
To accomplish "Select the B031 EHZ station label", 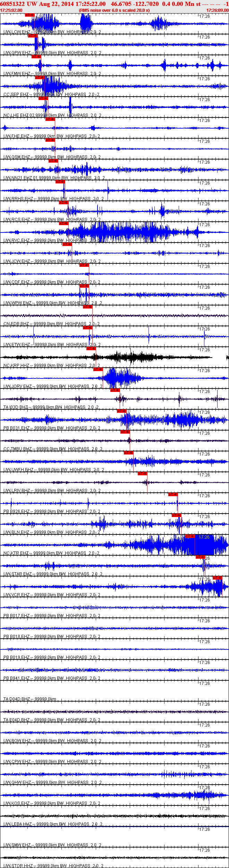I will tap(52, 428).
